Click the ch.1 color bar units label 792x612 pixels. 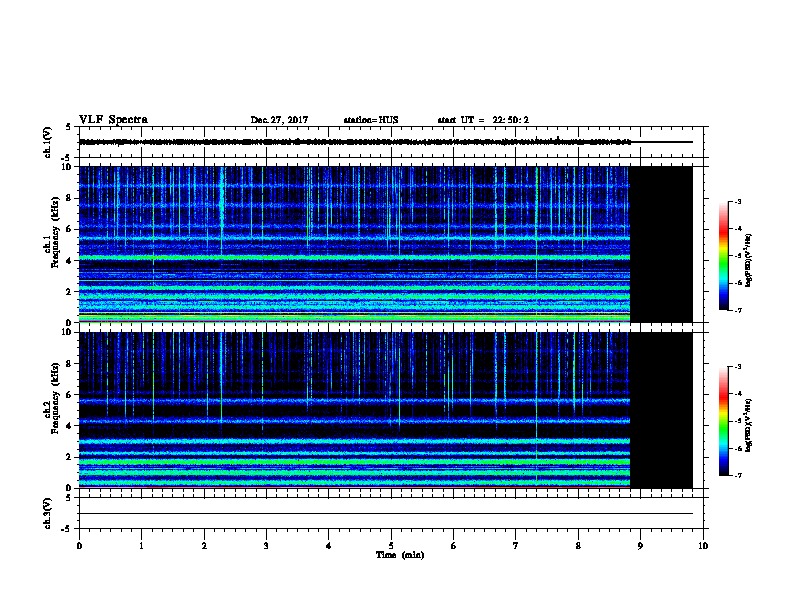749,260
